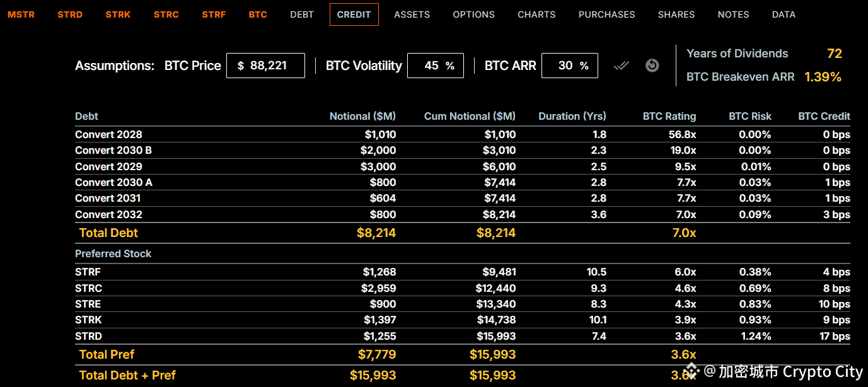This screenshot has height=387, width=868.
Task: Click the Notional ($M) column header
Action: [362, 116]
